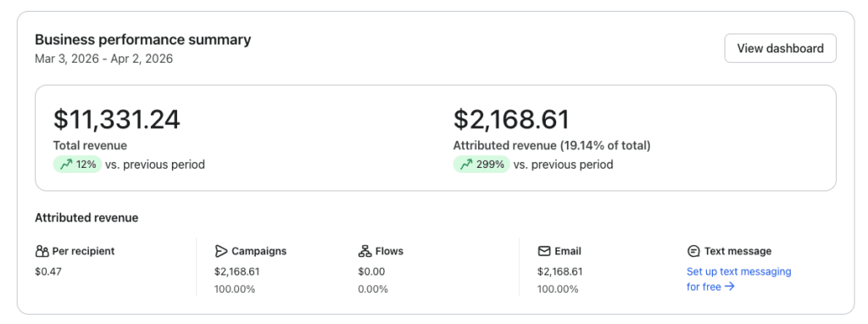Viewport: 868px width, 324px height.
Task: Click 'vs. previous period' under Total revenue
Action: pos(155,165)
